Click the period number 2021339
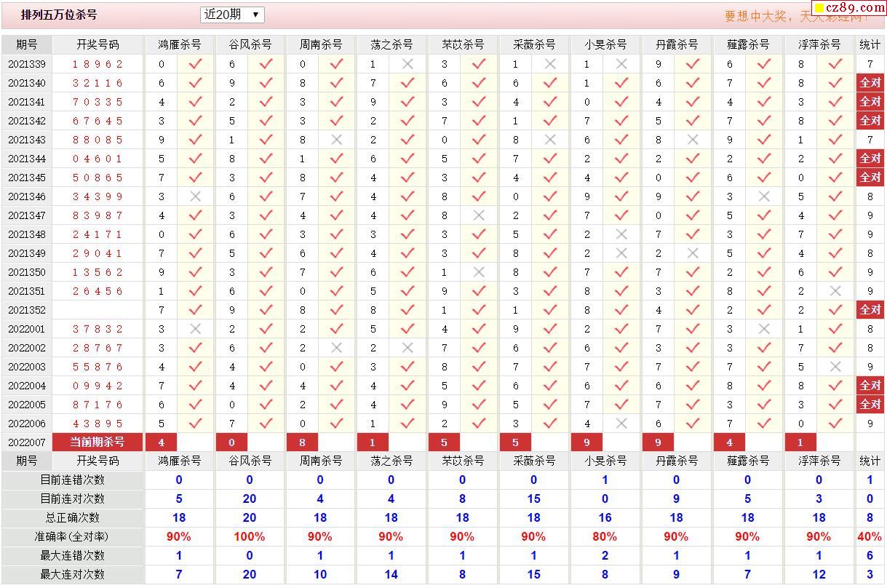 [x=27, y=64]
